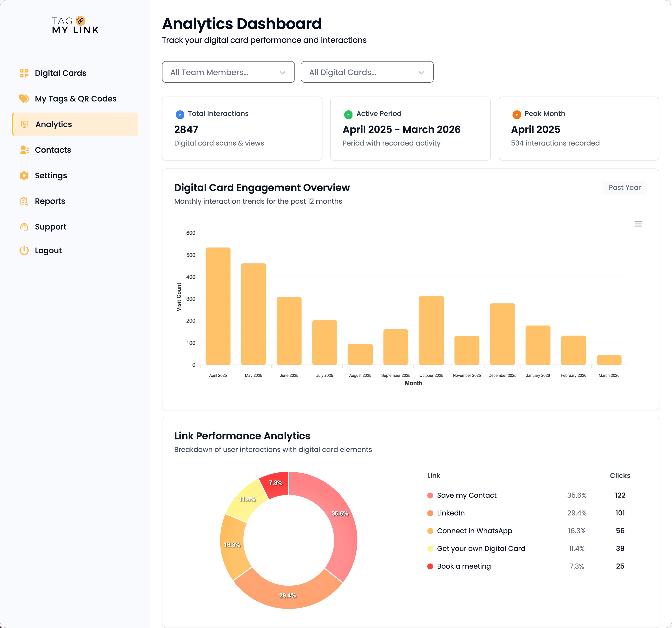Click the Connect in WhatsApp legend dot
Image resolution: width=672 pixels, height=628 pixels.
pyautogui.click(x=430, y=531)
